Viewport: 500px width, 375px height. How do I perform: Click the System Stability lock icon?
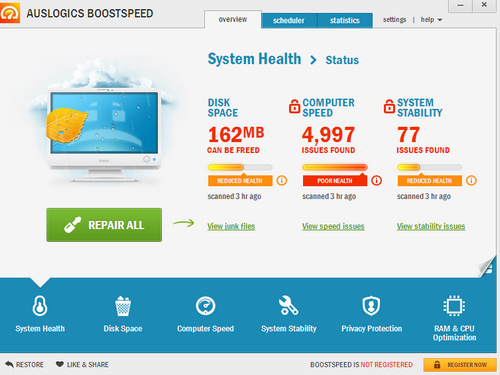coord(389,106)
